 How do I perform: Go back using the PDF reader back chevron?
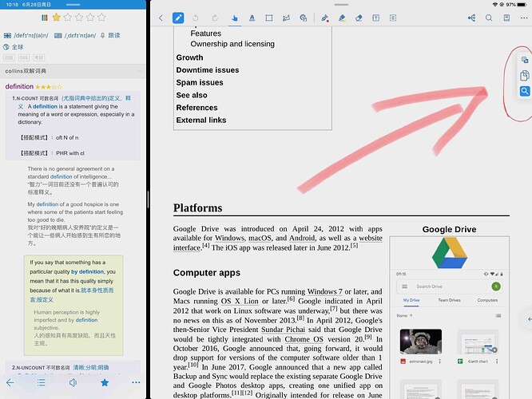click(x=161, y=18)
